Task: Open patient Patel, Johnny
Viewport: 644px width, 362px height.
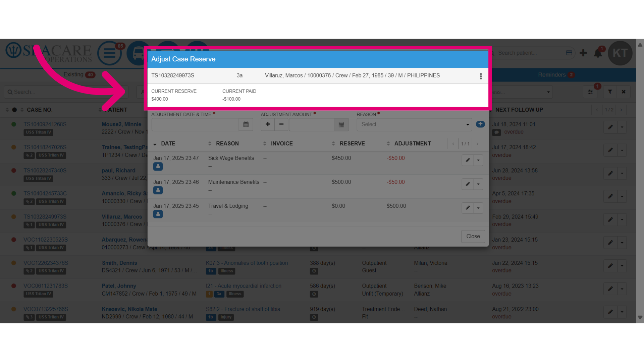Action: 119,286
